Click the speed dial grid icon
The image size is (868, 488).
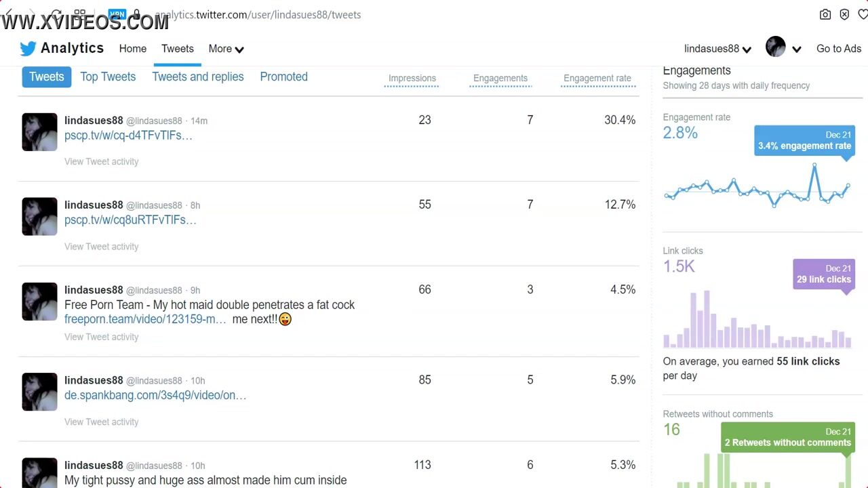tap(80, 14)
